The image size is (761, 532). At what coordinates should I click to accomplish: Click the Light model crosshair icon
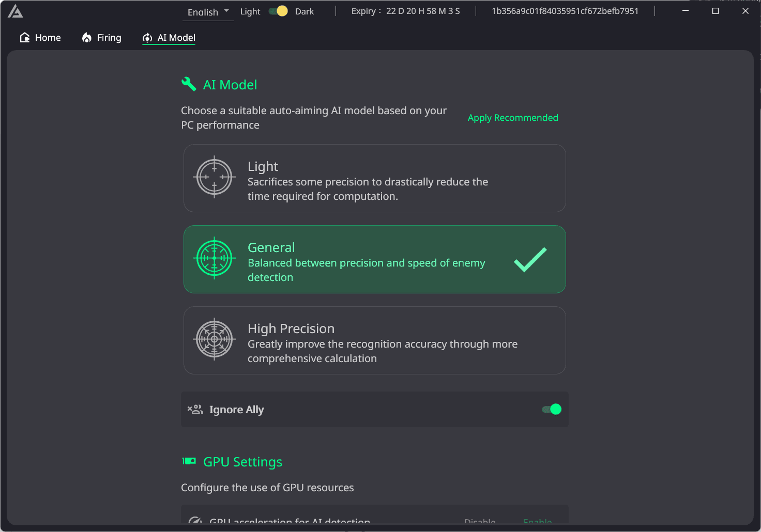[214, 177]
